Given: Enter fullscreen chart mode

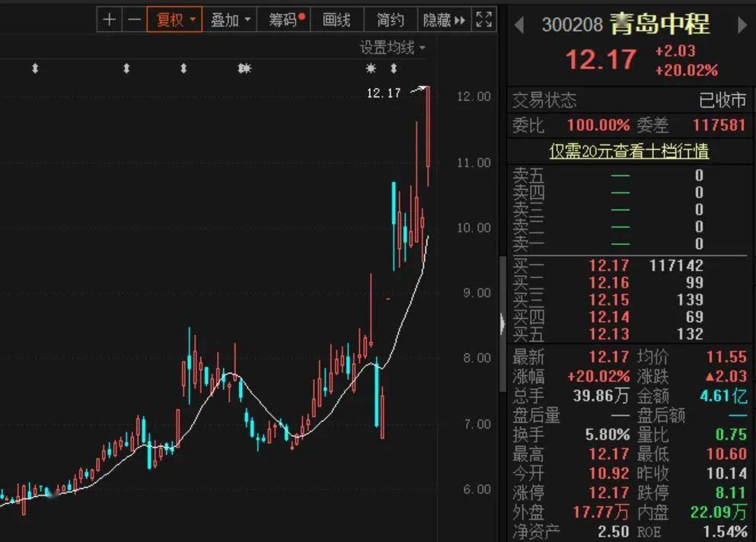Looking at the screenshot, I should (x=483, y=19).
